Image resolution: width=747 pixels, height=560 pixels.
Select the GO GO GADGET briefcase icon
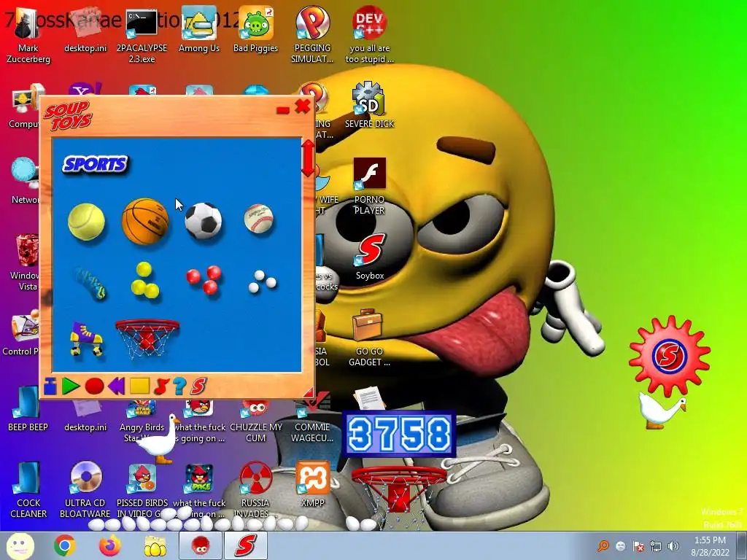click(369, 338)
